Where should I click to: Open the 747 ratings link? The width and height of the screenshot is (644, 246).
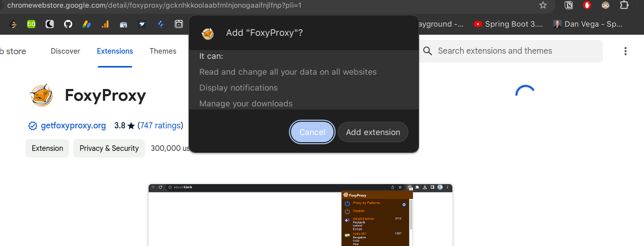(x=160, y=126)
